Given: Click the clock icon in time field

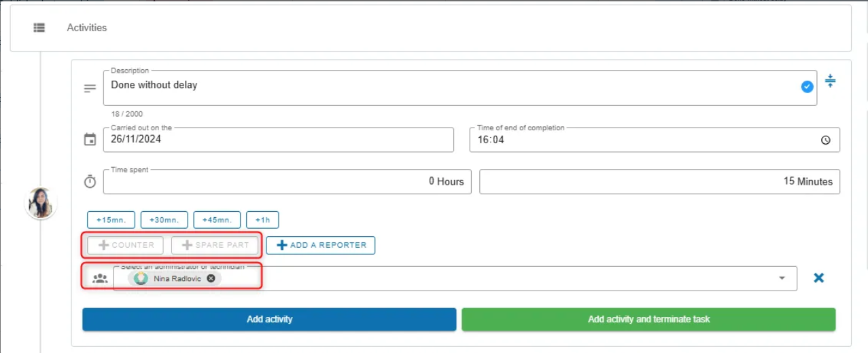Looking at the screenshot, I should 825,141.
